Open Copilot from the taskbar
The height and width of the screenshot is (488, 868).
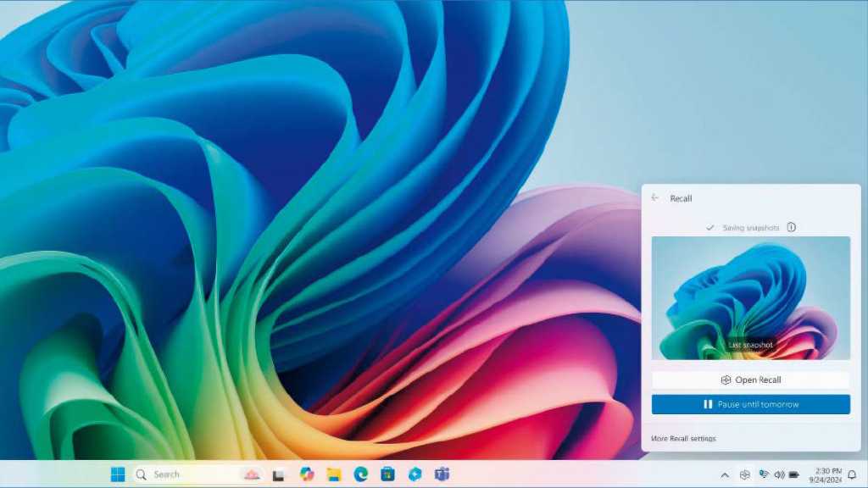[415, 475]
